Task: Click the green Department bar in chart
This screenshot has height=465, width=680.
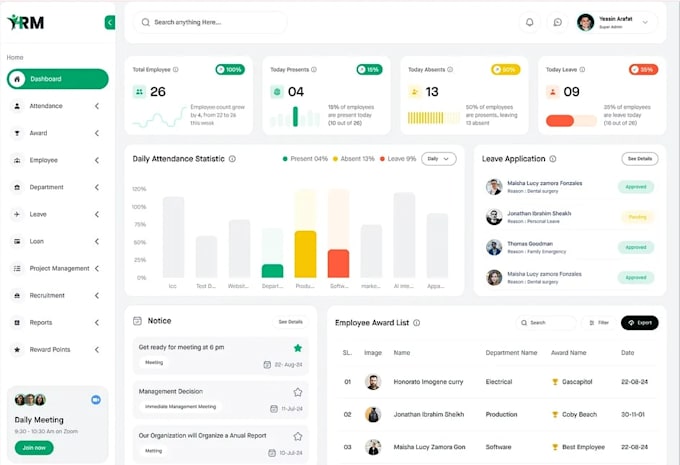Action: (x=272, y=271)
